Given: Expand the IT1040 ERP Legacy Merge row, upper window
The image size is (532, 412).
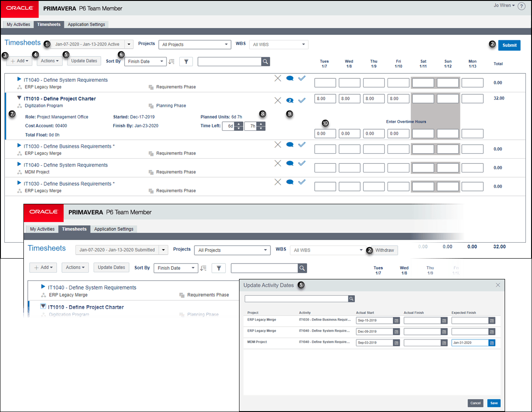Looking at the screenshot, I should pos(19,79).
